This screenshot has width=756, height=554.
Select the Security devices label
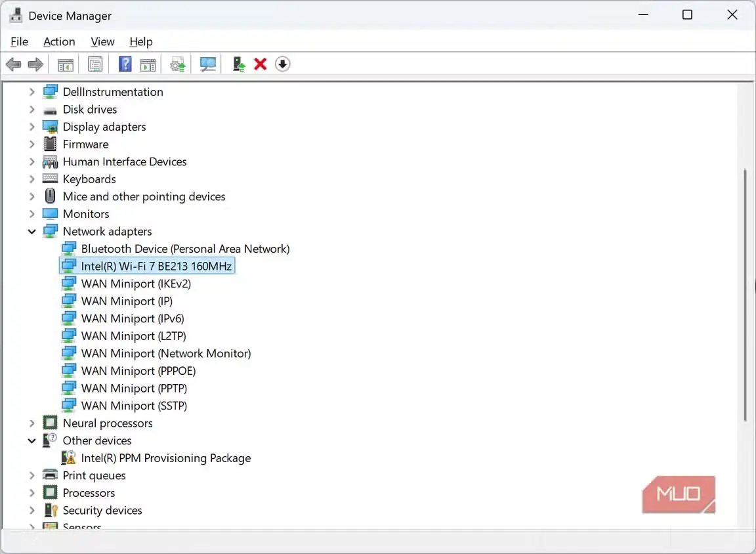102,510
